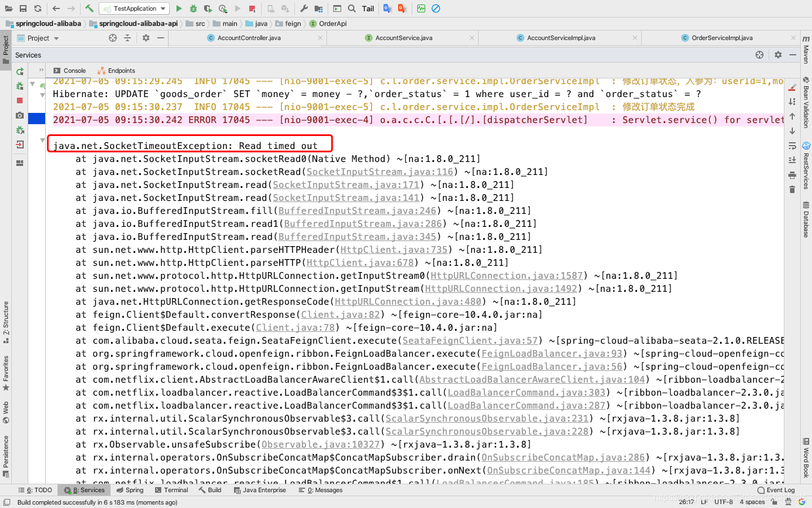Collapse the top Services tree node

33,84
